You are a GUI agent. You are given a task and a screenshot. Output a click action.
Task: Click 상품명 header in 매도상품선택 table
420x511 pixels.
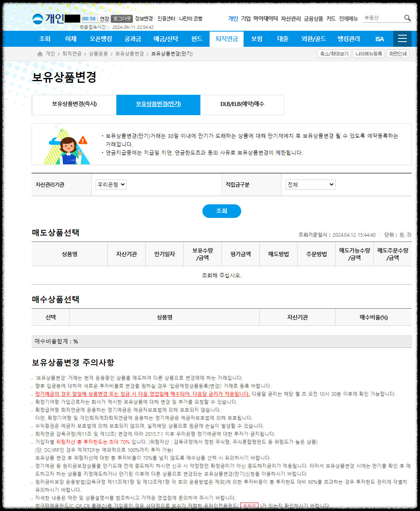coord(70,254)
